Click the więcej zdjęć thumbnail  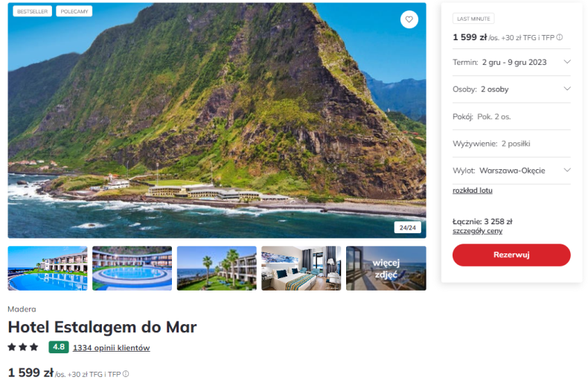tap(386, 268)
